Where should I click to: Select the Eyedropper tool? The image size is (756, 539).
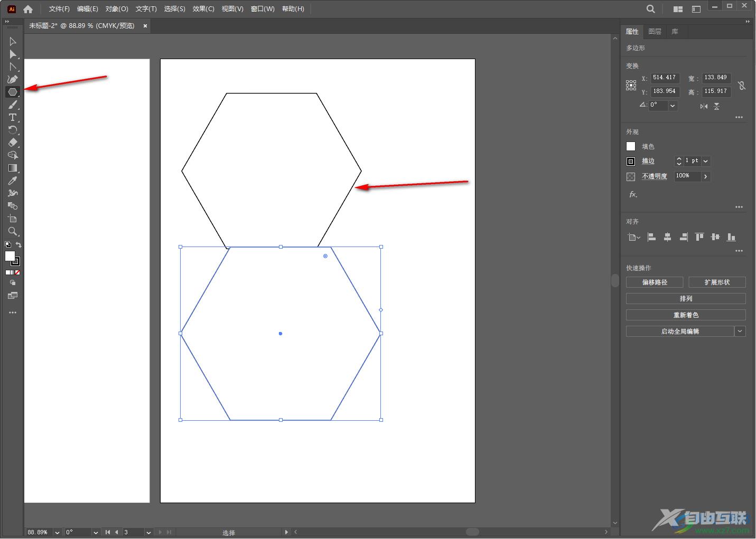[x=13, y=181]
